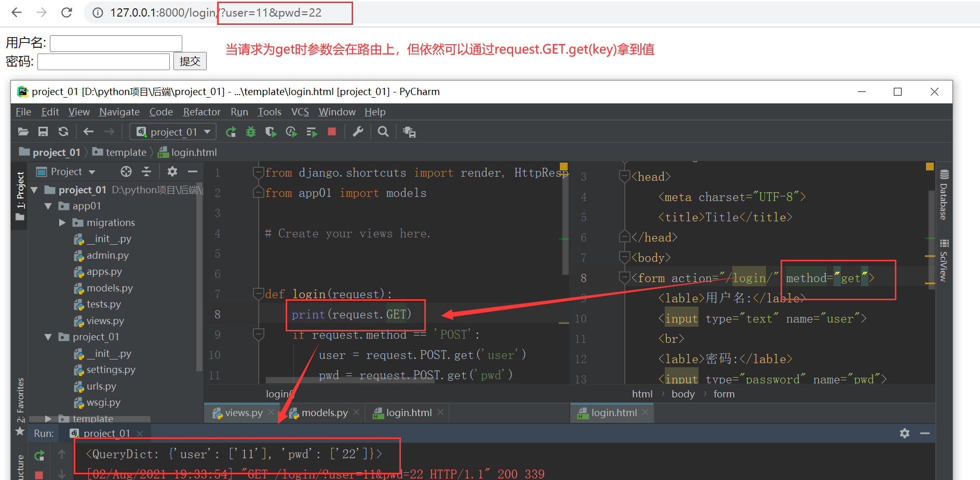Click the toolbar Forward navigation arrow
Viewport: 980px width, 480px height.
point(109,131)
